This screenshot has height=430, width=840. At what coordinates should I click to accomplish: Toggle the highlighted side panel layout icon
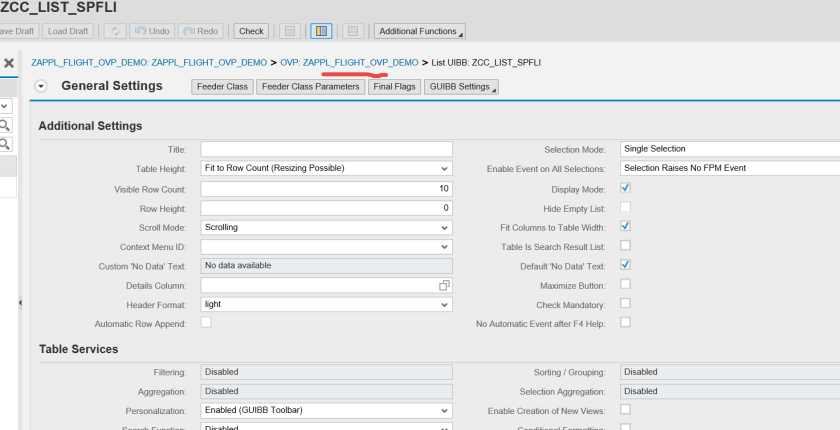coord(321,31)
